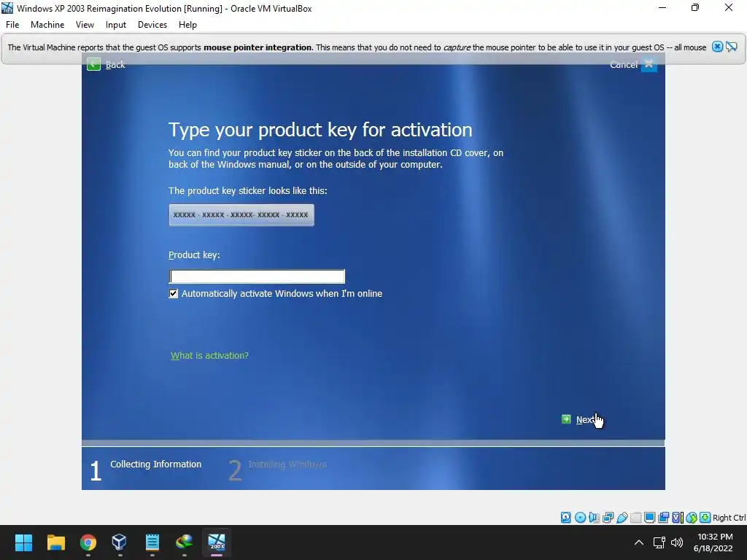Open the Windows Start menu
The width and height of the screenshot is (747, 560).
point(23,542)
